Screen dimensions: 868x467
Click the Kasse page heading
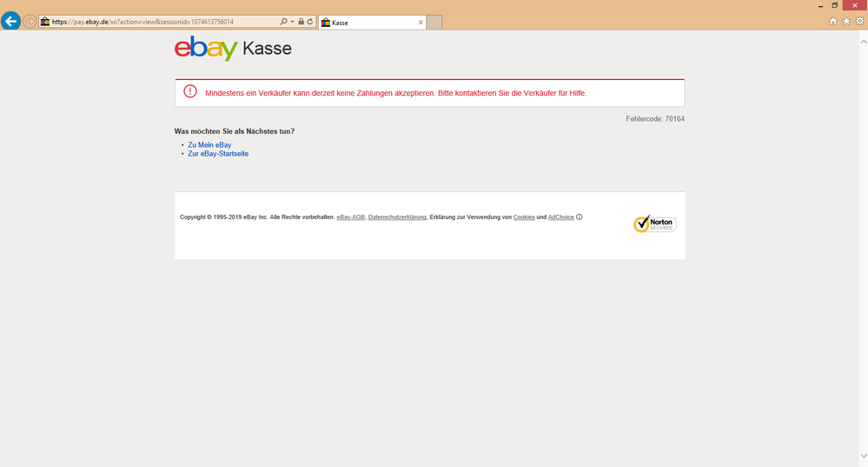tap(267, 48)
